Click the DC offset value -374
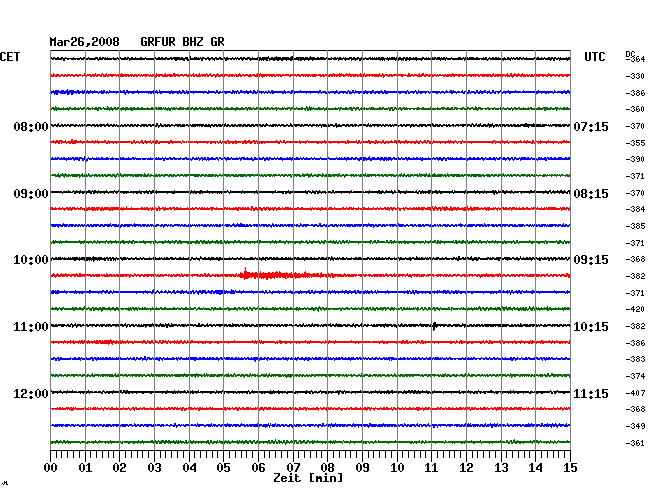 635,376
